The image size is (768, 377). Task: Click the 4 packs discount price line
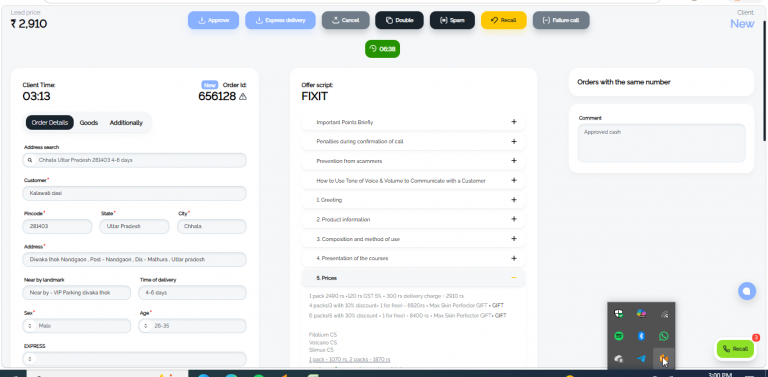coord(406,306)
